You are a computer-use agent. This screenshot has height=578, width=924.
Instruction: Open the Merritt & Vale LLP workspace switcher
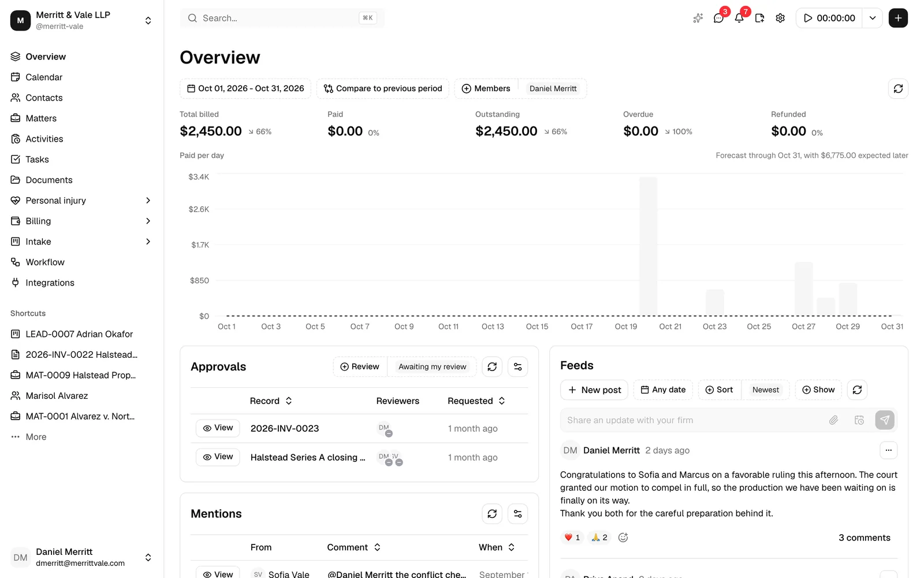[81, 20]
